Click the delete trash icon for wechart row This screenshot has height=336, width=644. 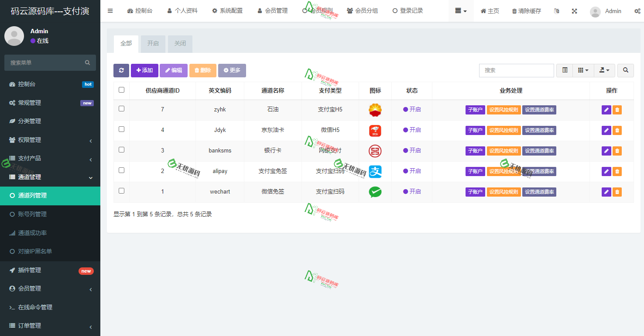tap(617, 192)
